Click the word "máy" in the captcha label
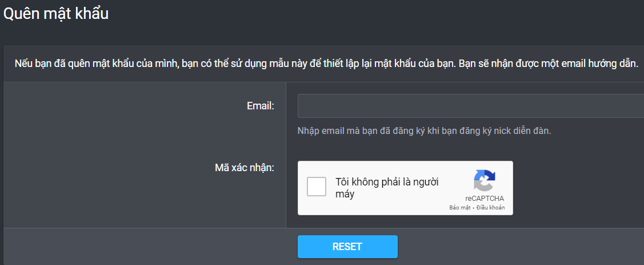This screenshot has width=644, height=265. (345, 194)
